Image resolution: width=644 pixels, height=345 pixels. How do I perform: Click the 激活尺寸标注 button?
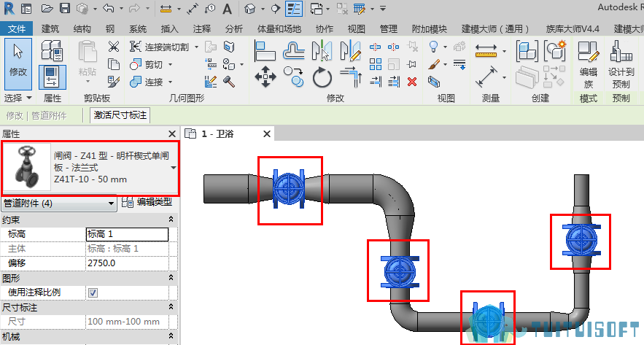(120, 115)
